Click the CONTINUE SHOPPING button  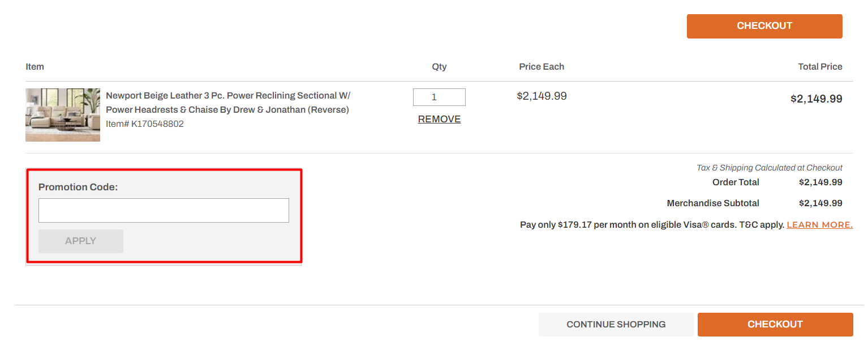pos(616,325)
